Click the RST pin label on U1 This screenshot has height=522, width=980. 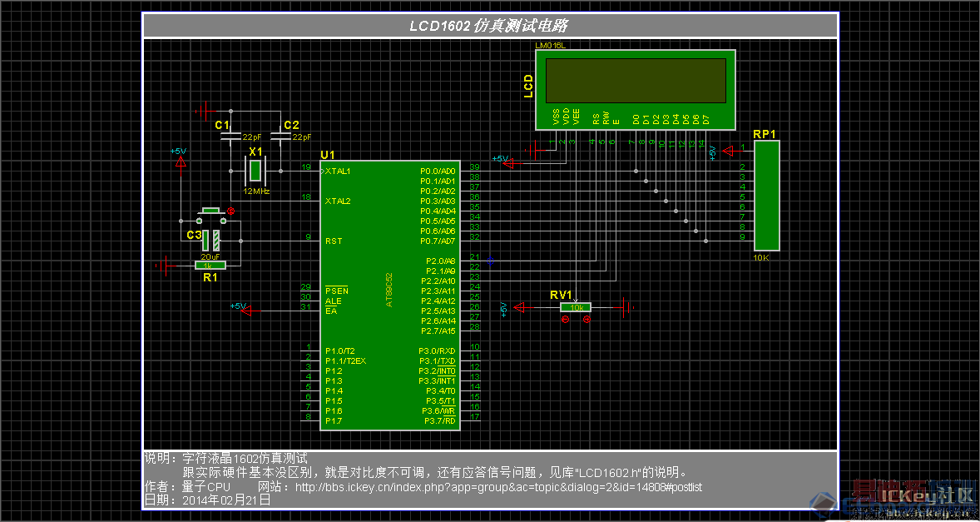coord(333,241)
